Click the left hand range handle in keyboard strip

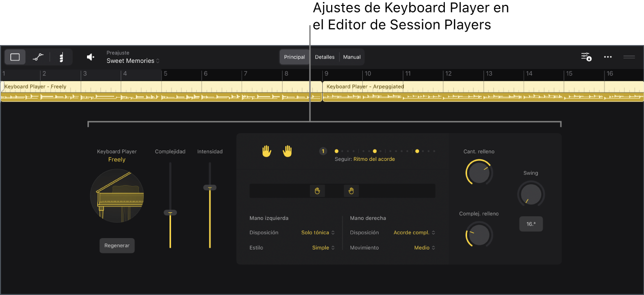[317, 191]
